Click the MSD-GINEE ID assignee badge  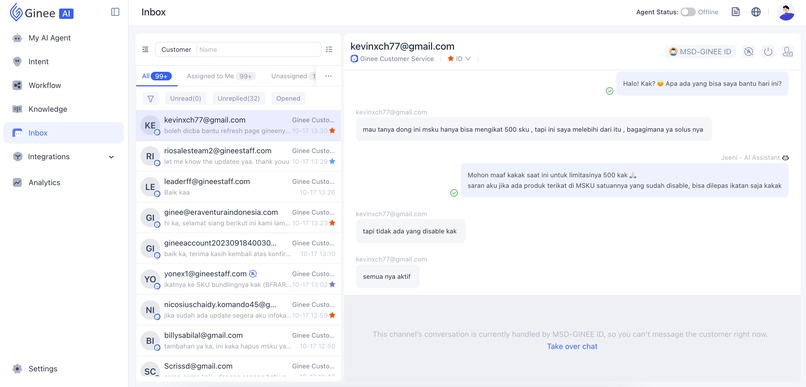700,51
